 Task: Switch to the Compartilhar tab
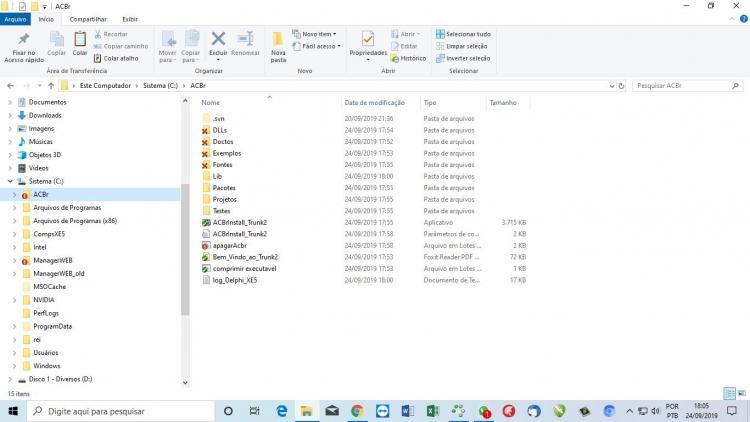[x=88, y=19]
